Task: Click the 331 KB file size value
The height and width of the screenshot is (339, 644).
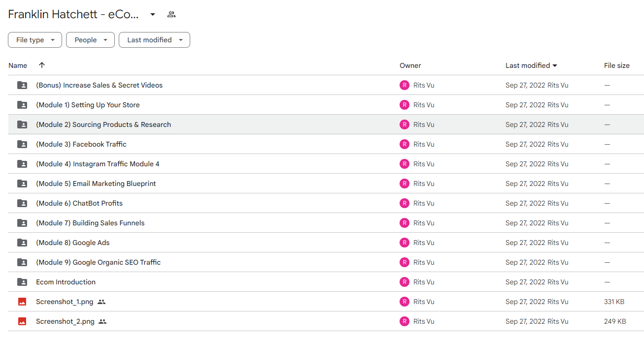Action: pos(614,302)
